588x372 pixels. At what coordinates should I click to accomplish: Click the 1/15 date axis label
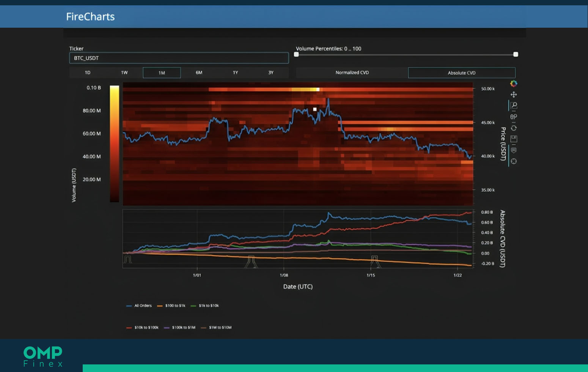pyautogui.click(x=371, y=275)
